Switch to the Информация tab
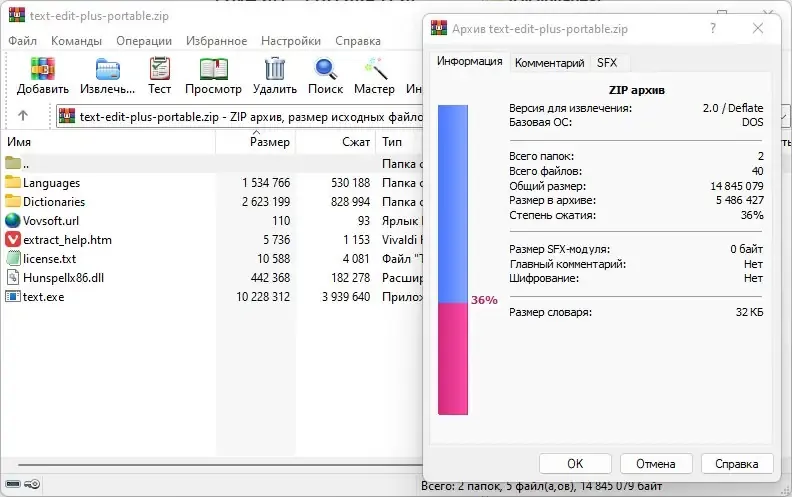 tap(470, 61)
